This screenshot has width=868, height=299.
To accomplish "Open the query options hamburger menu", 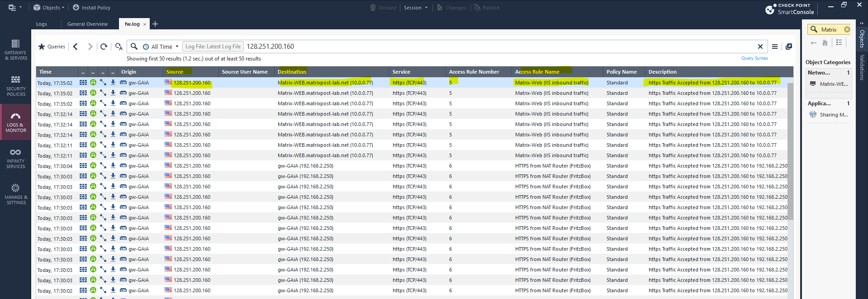I will coord(775,47).
